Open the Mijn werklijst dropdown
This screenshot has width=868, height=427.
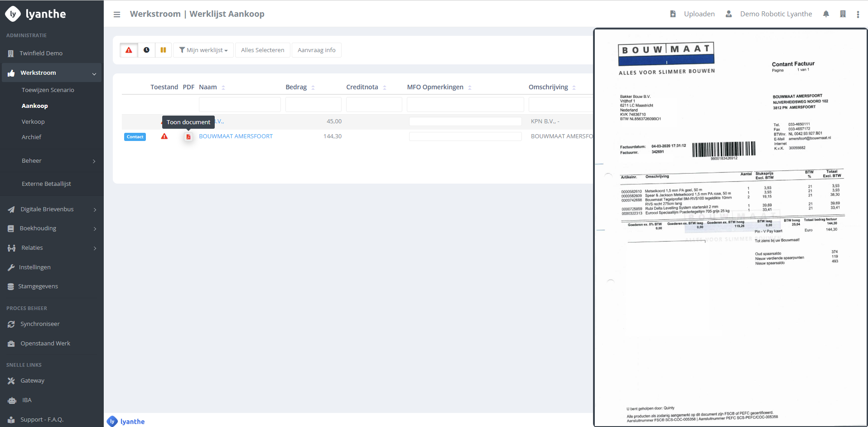click(203, 50)
